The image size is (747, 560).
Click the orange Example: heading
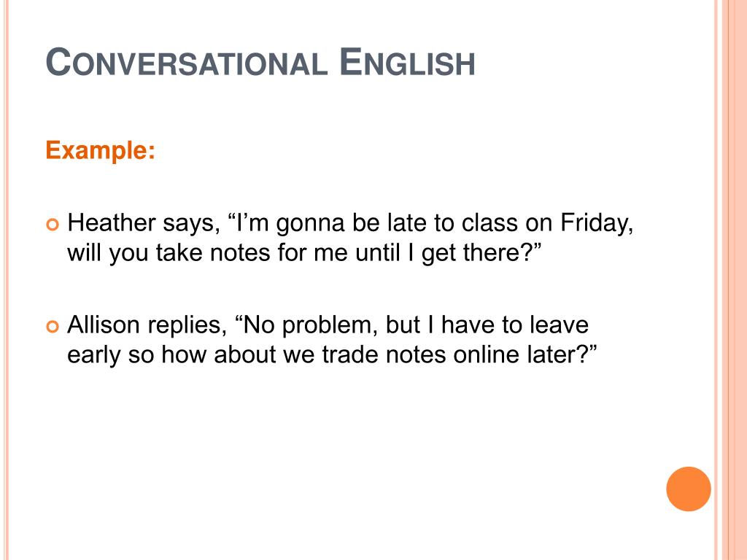tap(101, 150)
